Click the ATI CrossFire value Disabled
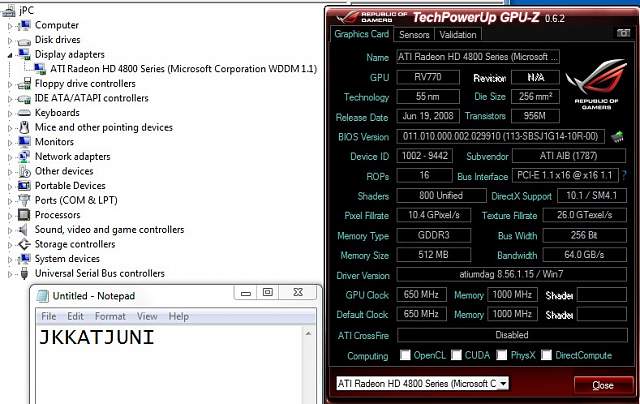Screen dimensions: 640x404 click(512, 335)
